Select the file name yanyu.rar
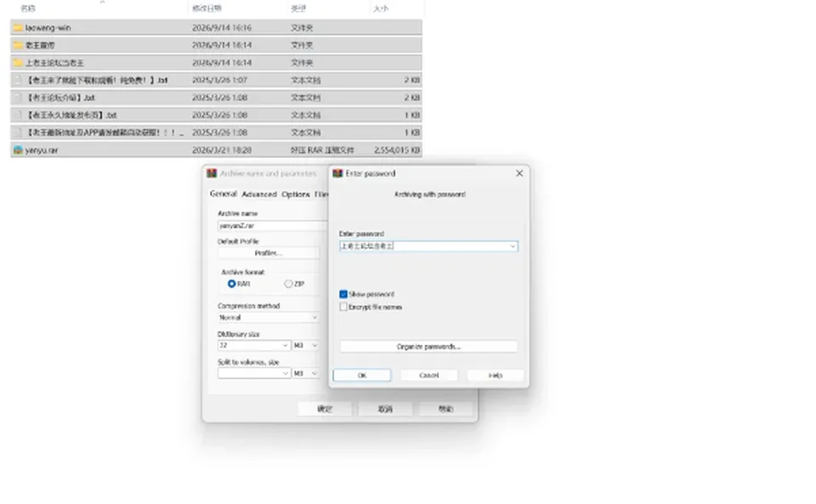This screenshot has height=504, width=816. tap(42, 150)
